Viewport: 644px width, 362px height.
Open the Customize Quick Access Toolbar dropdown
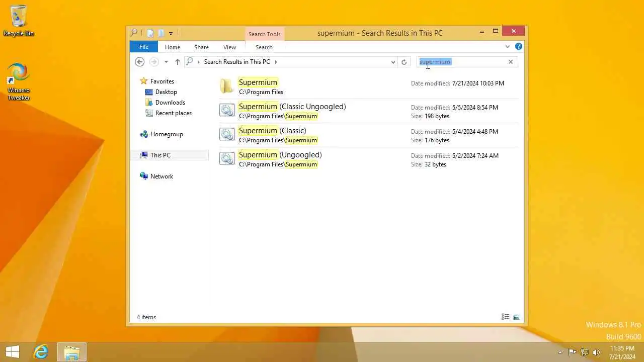coord(171,34)
